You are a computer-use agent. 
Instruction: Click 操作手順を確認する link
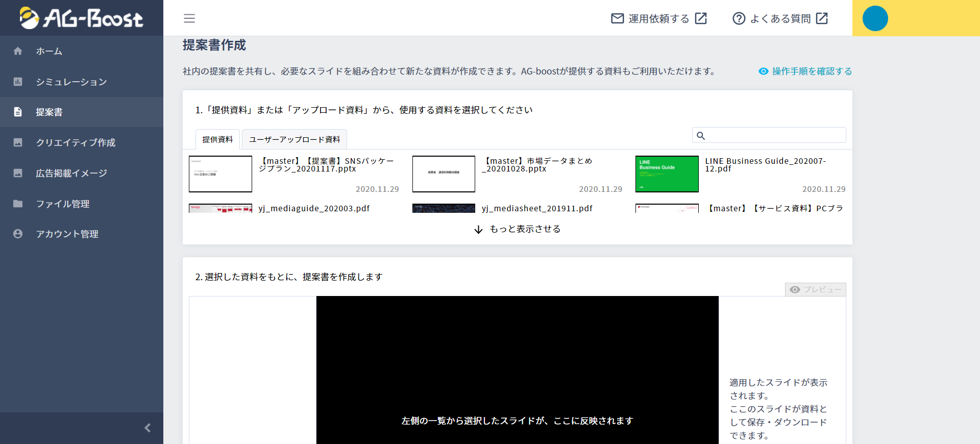805,71
